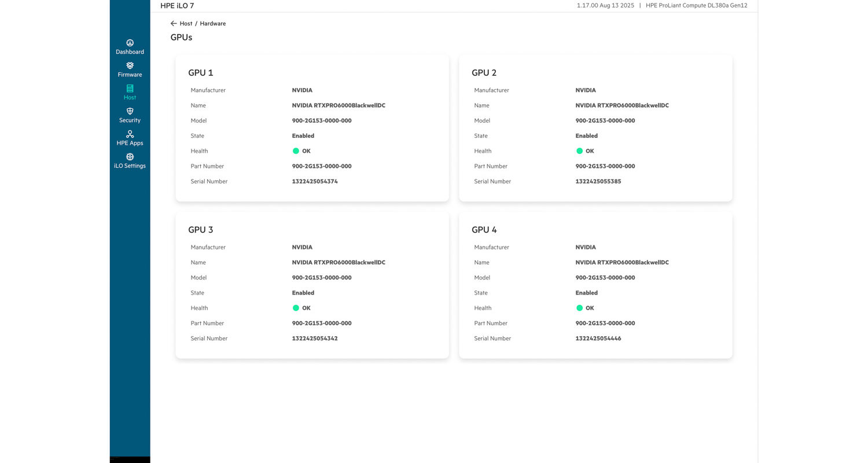
Task: Open the iLO Settings gear icon
Action: click(x=130, y=157)
